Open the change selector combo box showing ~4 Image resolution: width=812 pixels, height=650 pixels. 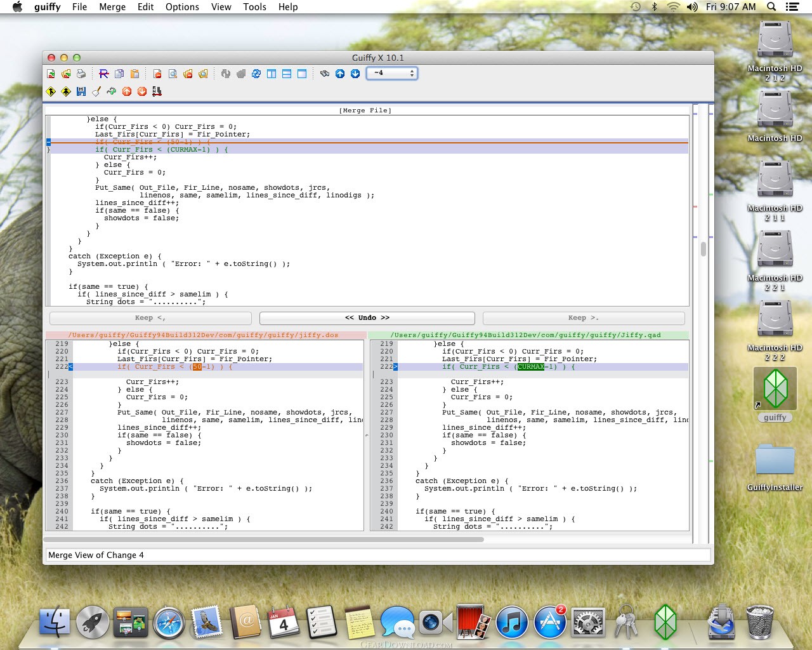(392, 73)
